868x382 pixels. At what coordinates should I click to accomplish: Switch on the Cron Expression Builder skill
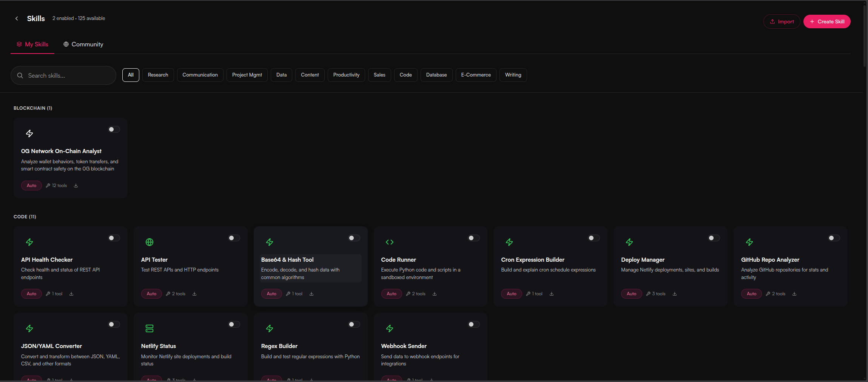click(594, 238)
